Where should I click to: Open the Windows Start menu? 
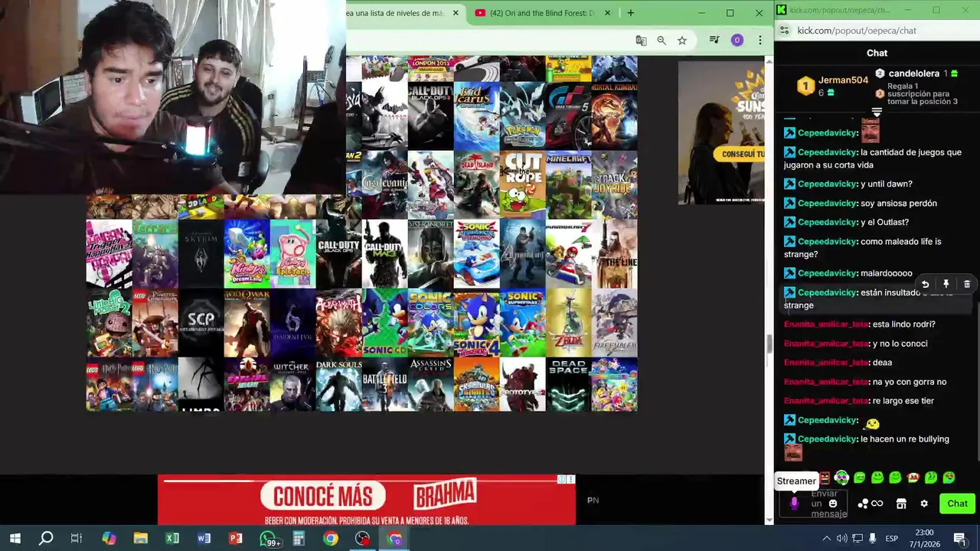click(15, 539)
